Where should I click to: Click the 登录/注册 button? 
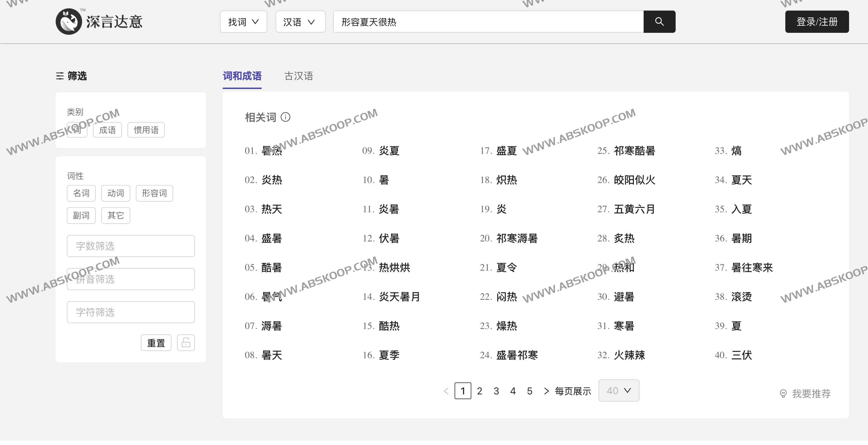[817, 21]
